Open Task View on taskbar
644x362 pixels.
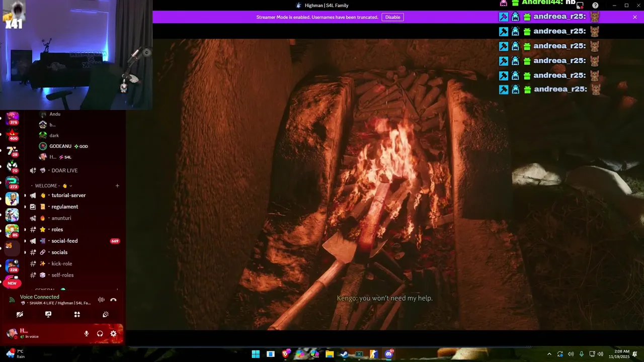pos(271,354)
